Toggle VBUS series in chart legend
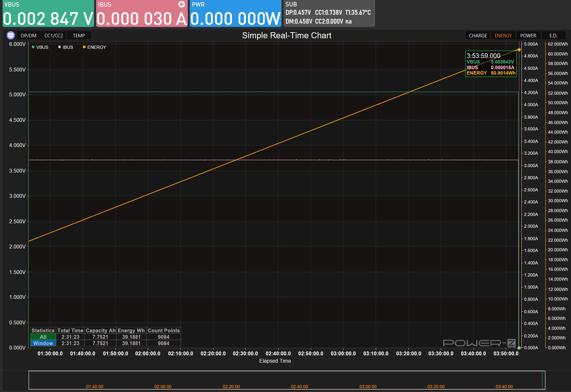Screen dimensions: 571x392 40,47
